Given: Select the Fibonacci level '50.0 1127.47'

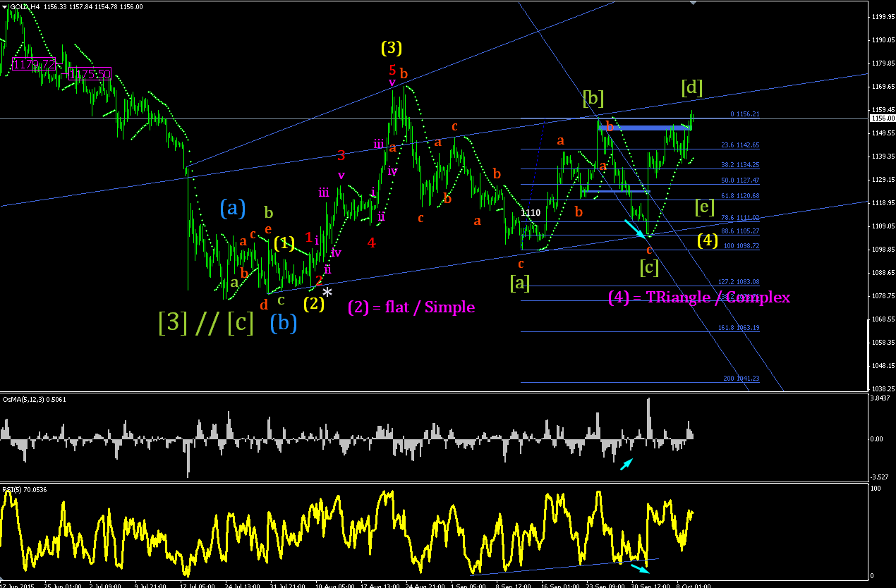Looking at the screenshot, I should (x=740, y=180).
